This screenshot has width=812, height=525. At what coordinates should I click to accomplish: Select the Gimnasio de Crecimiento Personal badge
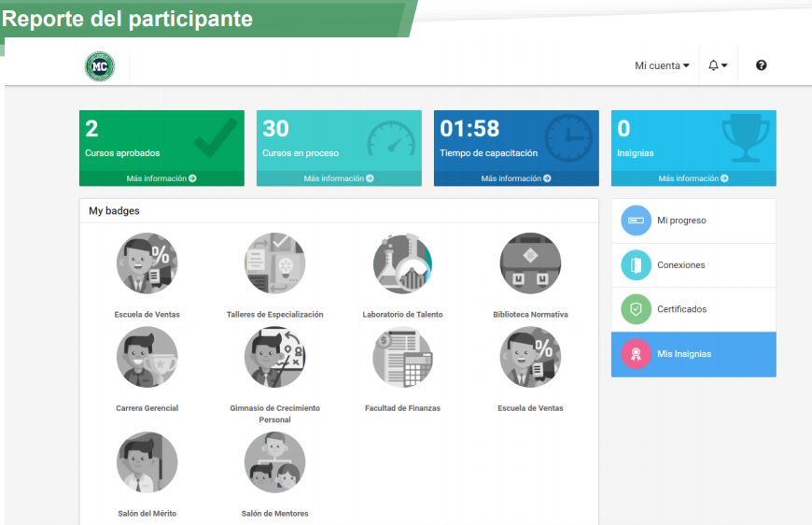click(x=275, y=357)
